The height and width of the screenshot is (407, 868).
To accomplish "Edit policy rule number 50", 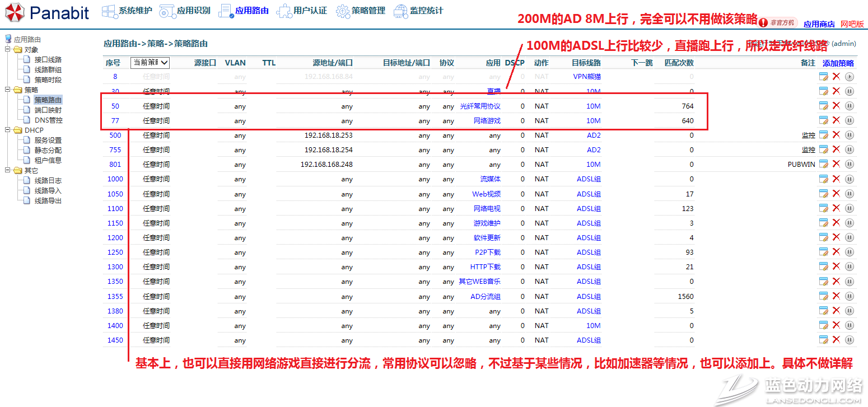I will 823,106.
